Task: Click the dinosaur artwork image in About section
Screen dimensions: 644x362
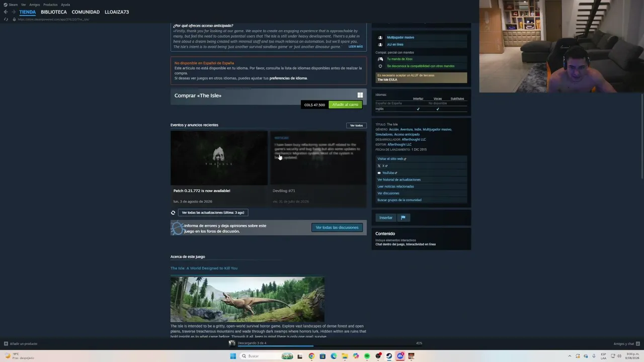Action: click(247, 299)
